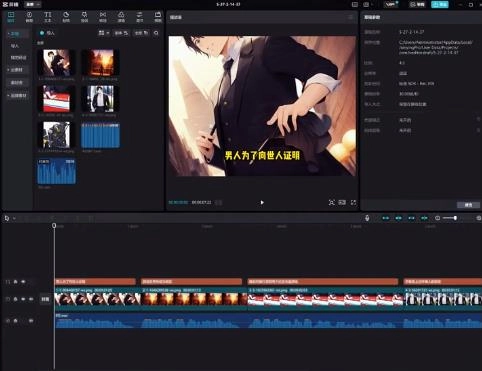Click the Modify button in draft parameters

pos(469,205)
